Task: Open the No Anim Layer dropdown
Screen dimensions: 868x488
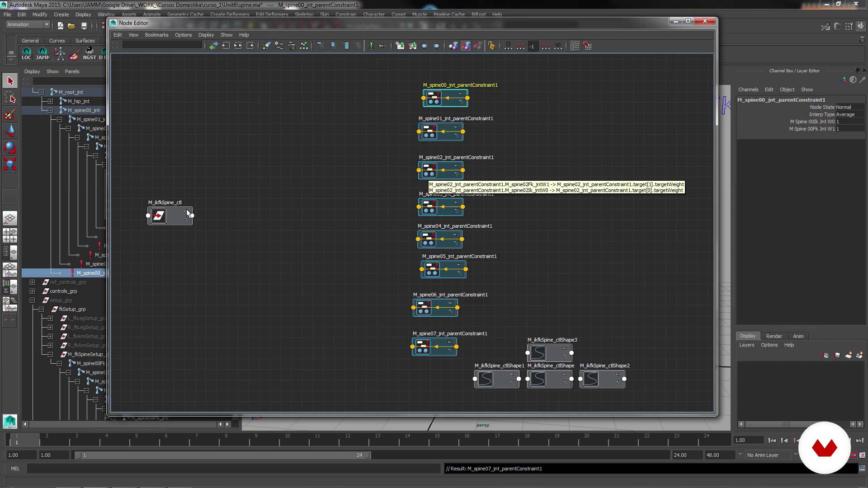Action: click(772, 455)
